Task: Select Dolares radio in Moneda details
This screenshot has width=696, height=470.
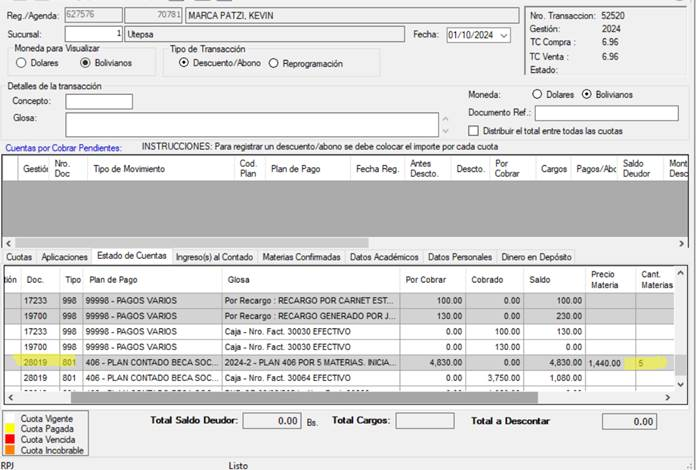Action: click(537, 94)
